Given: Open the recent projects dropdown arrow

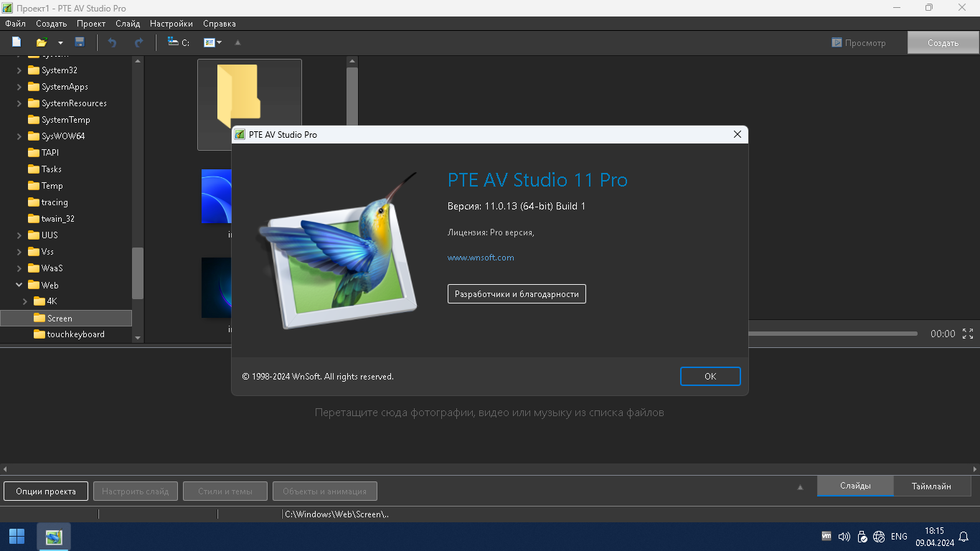Looking at the screenshot, I should pyautogui.click(x=60, y=43).
